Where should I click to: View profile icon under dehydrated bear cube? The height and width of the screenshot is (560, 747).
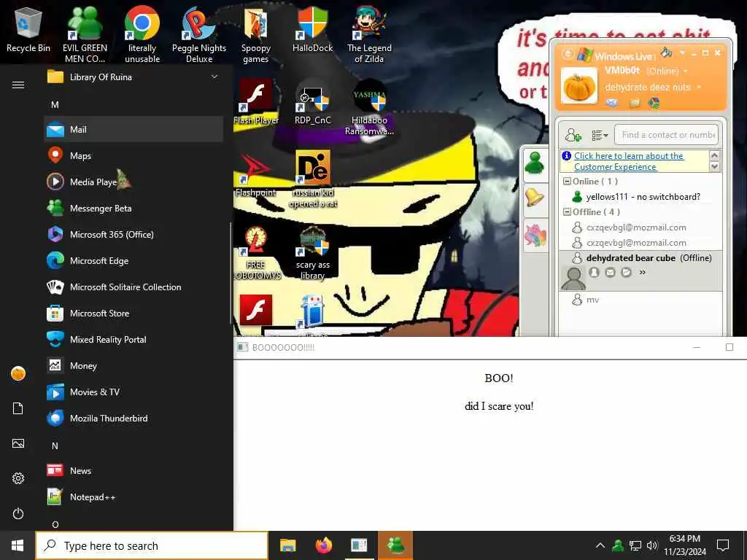[594, 273]
